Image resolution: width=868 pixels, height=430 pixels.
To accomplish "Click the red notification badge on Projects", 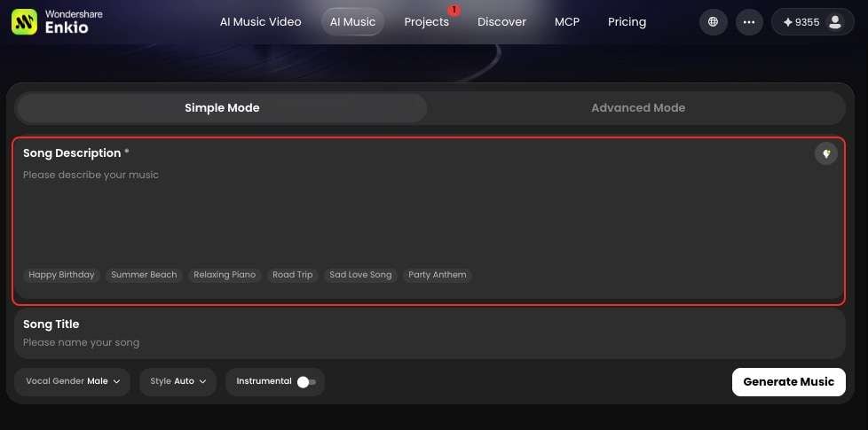I will click(x=454, y=10).
